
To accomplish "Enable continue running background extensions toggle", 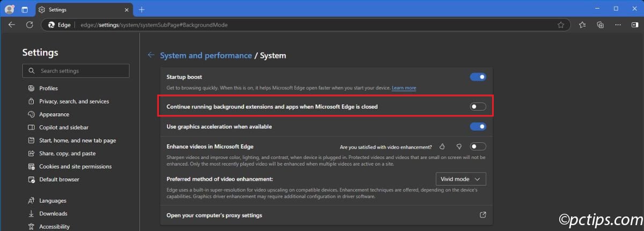I will click(x=478, y=107).
